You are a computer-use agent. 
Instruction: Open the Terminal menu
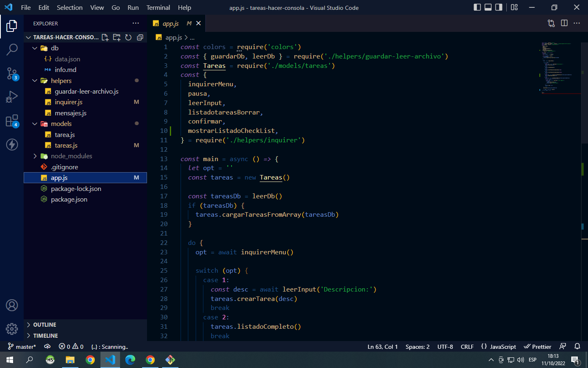click(x=158, y=7)
